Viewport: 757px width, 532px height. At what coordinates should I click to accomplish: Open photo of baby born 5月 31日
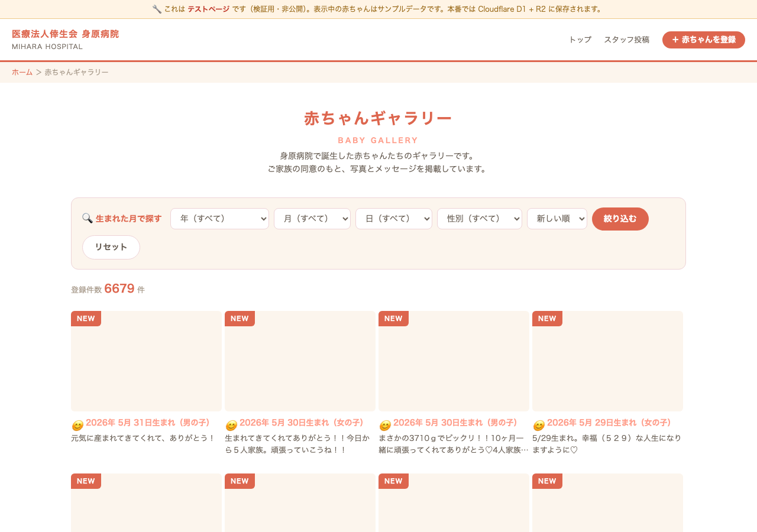click(x=146, y=361)
